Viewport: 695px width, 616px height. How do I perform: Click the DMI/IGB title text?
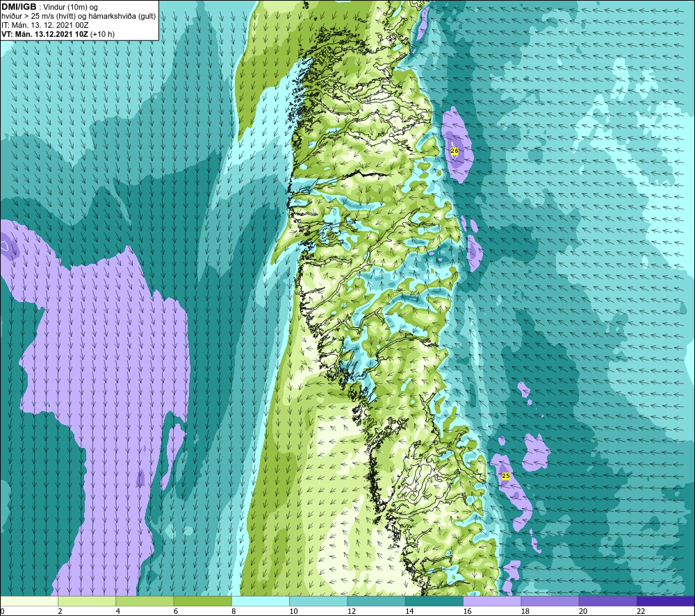point(19,7)
